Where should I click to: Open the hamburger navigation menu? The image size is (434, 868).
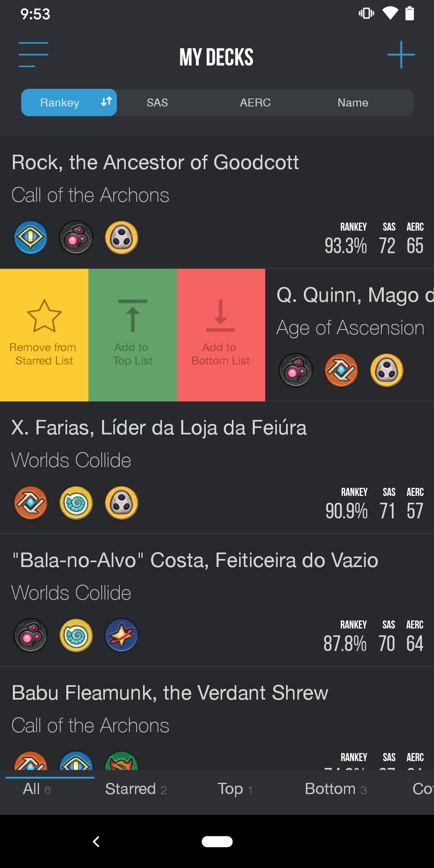pos(33,55)
